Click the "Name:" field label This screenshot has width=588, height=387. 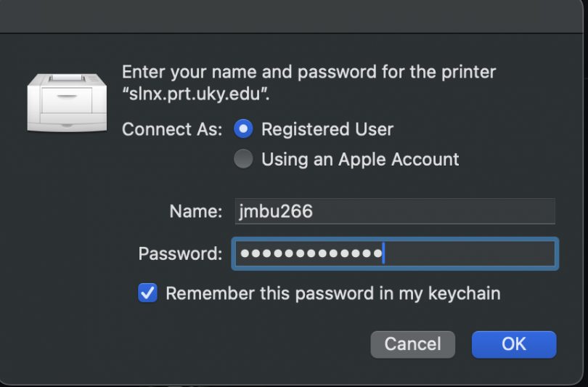[196, 211]
